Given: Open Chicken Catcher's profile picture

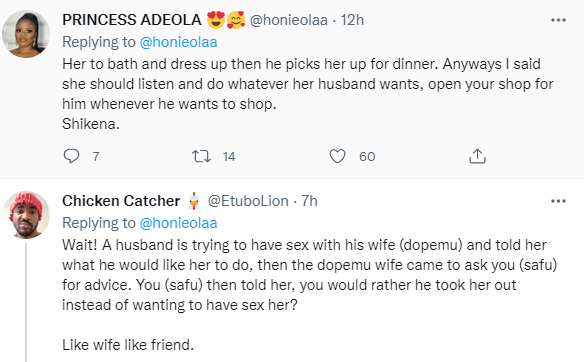Looking at the screenshot, I should (26, 215).
